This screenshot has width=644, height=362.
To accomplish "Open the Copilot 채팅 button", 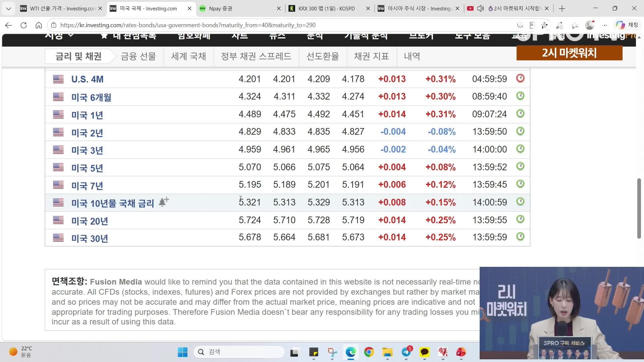I will tap(627, 25).
